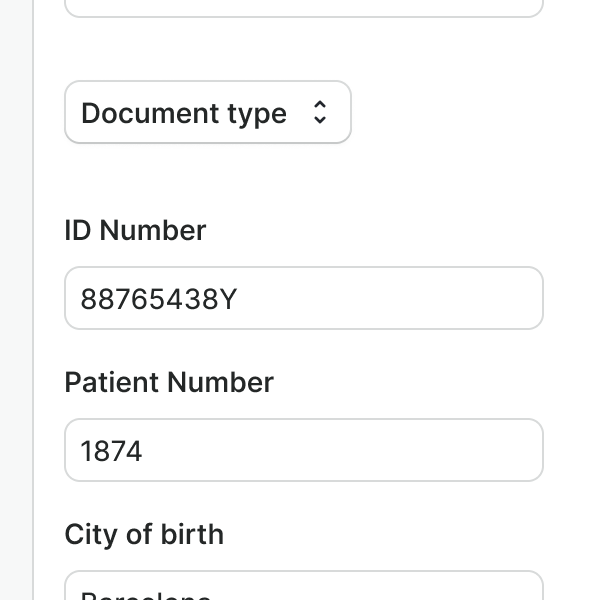Click the up-down chevron icon in Document type

tap(319, 112)
